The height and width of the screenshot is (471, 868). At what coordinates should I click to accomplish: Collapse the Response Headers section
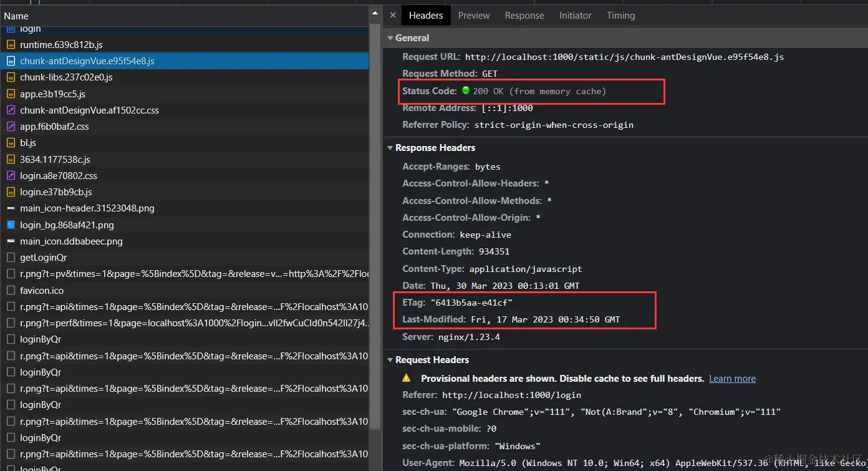point(390,148)
